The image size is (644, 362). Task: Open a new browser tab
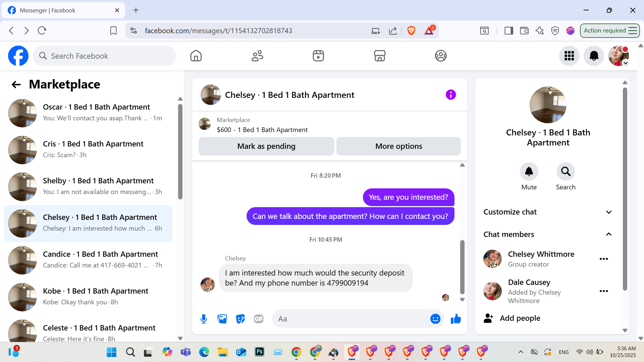[136, 10]
